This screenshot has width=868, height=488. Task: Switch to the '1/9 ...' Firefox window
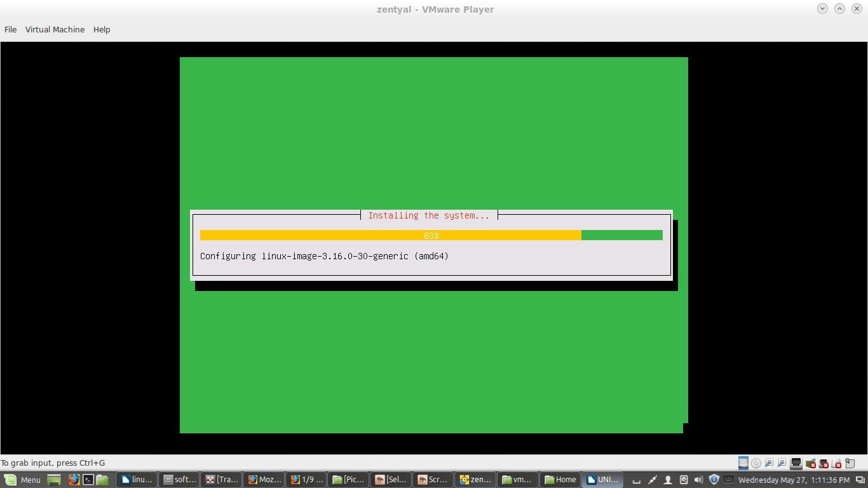(307, 480)
